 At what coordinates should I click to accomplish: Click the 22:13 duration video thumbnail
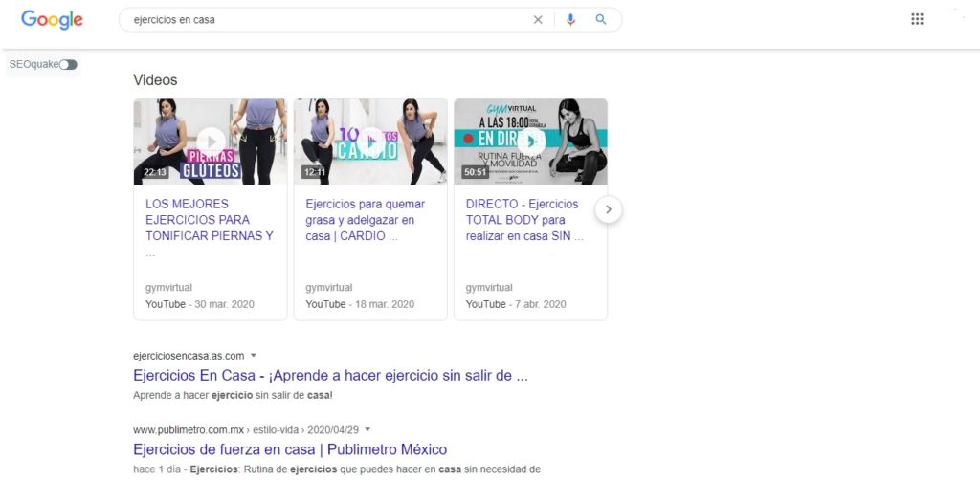[155, 172]
